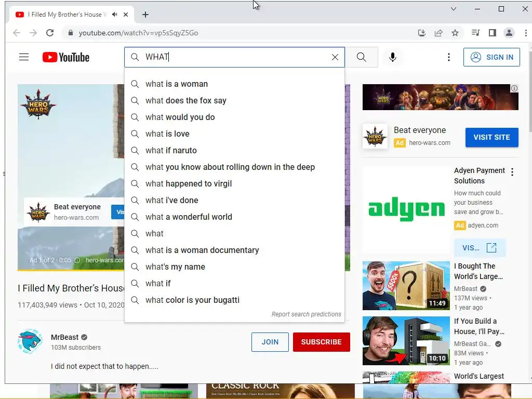The width and height of the screenshot is (532, 399).
Task: Open the MrBeast channel avatar
Action: tap(30, 341)
